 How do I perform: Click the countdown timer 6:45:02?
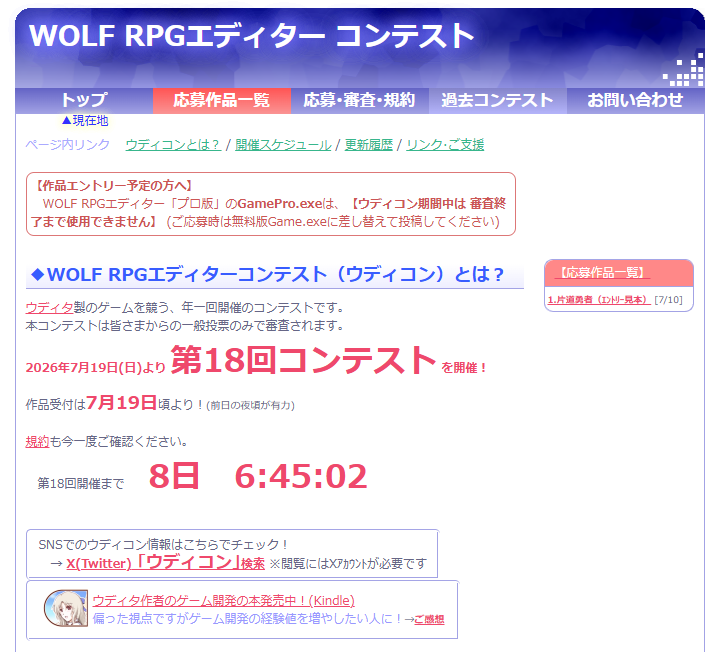tap(301, 476)
